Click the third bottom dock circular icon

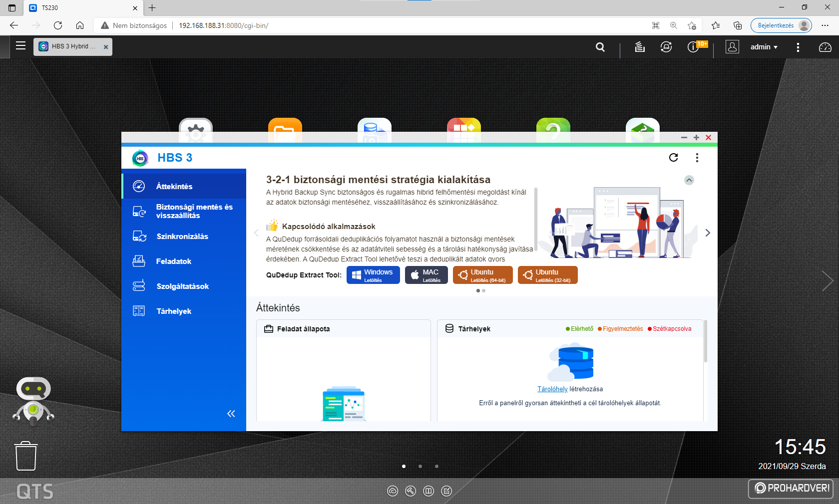(x=428, y=491)
